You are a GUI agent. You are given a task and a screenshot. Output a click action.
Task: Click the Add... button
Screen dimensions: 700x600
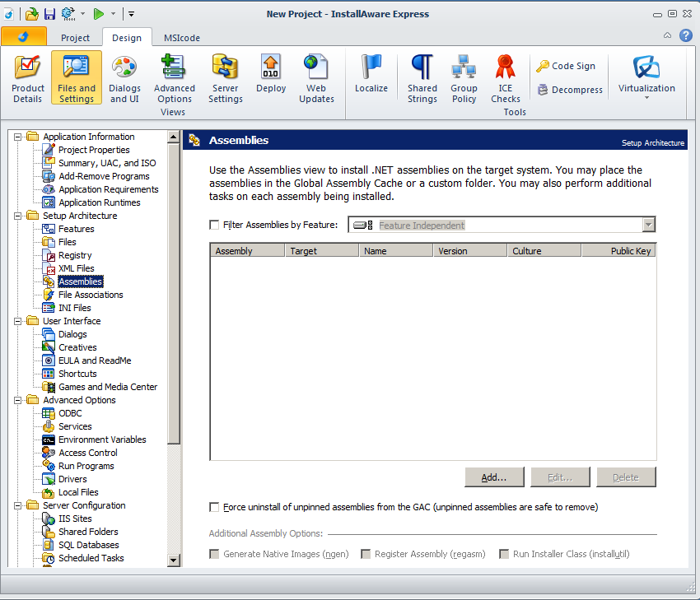(x=494, y=477)
